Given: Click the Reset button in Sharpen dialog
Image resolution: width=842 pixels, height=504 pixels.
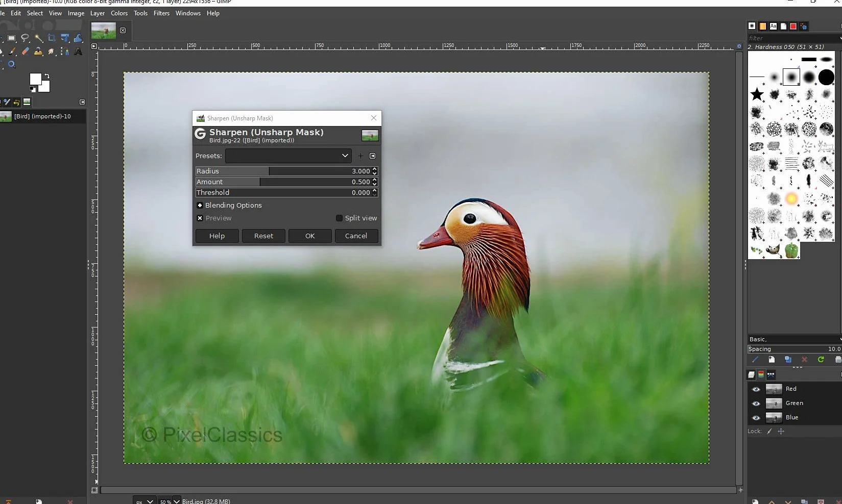Looking at the screenshot, I should (263, 236).
